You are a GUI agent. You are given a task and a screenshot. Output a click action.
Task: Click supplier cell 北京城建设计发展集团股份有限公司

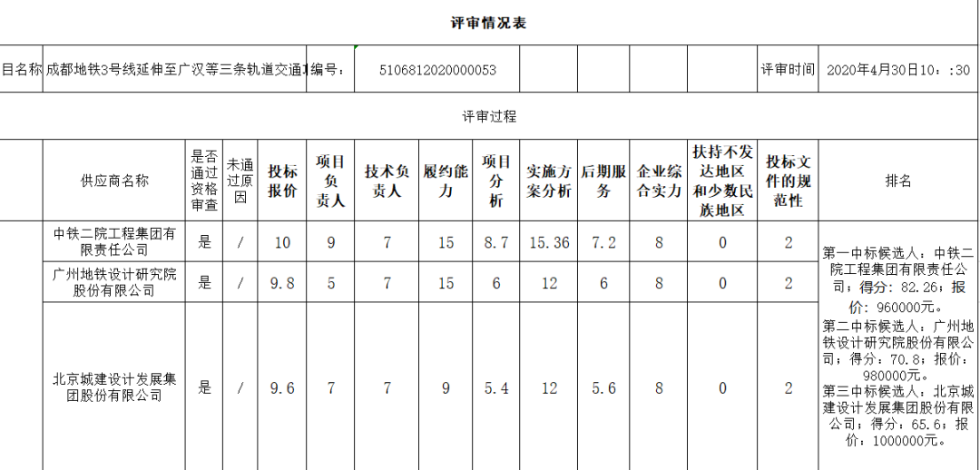tap(114, 387)
